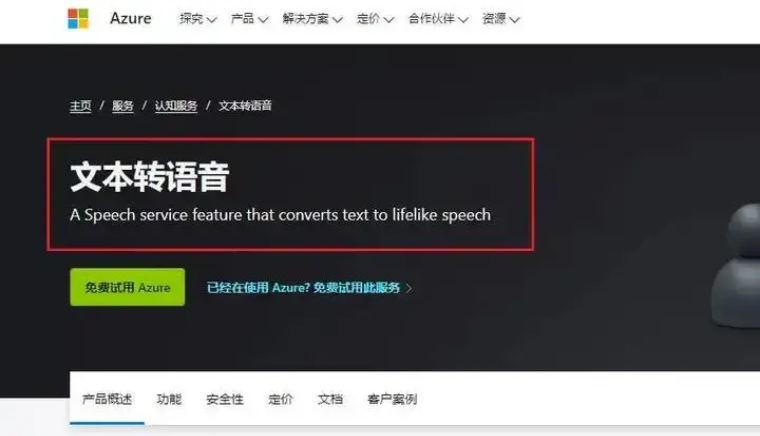Open the 定价 dropdown in top nav
Image resolution: width=760 pixels, height=436 pixels.
375,19
